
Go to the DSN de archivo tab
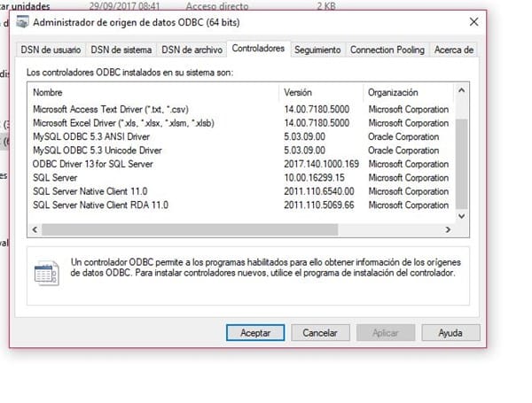[192, 50]
